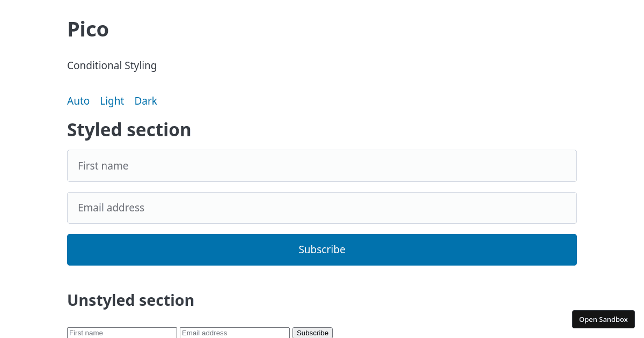The height and width of the screenshot is (338, 644).
Task: Click the Unstyled section heading
Action: pyautogui.click(x=130, y=300)
